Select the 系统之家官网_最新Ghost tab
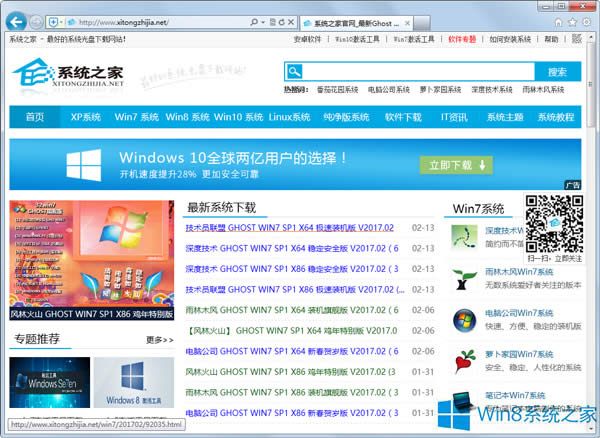 (x=356, y=23)
